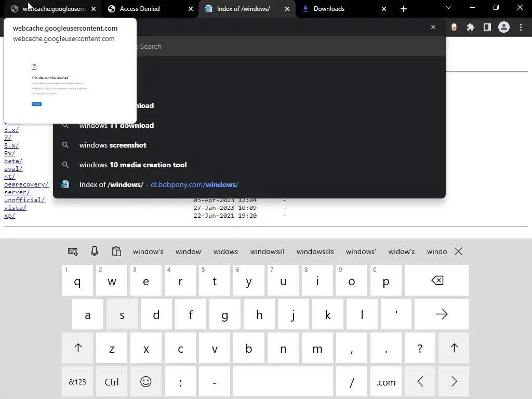The width and height of the screenshot is (532, 399).
Task: Open the profile avatar icon
Action: pyautogui.click(x=504, y=27)
